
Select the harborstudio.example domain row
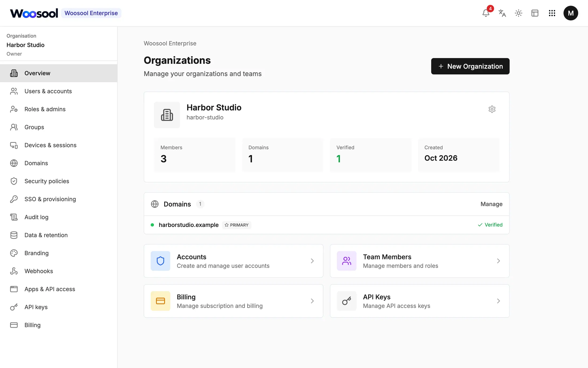point(326,225)
